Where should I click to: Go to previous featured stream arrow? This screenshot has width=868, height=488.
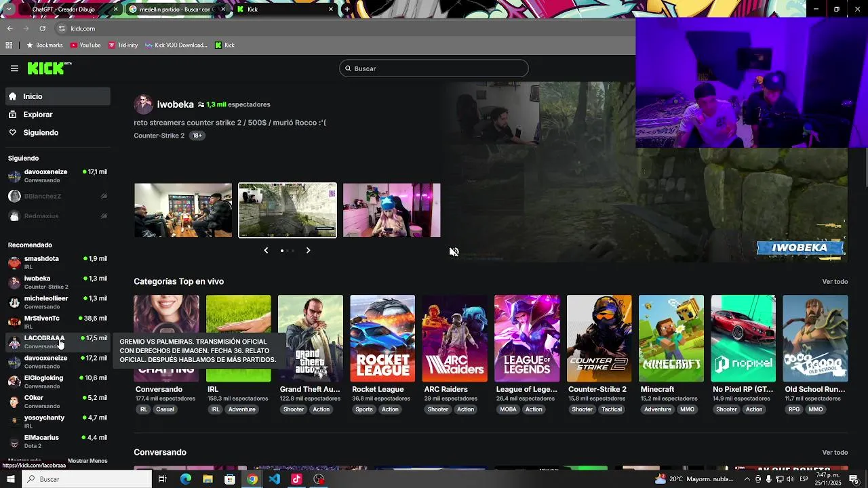click(x=266, y=250)
